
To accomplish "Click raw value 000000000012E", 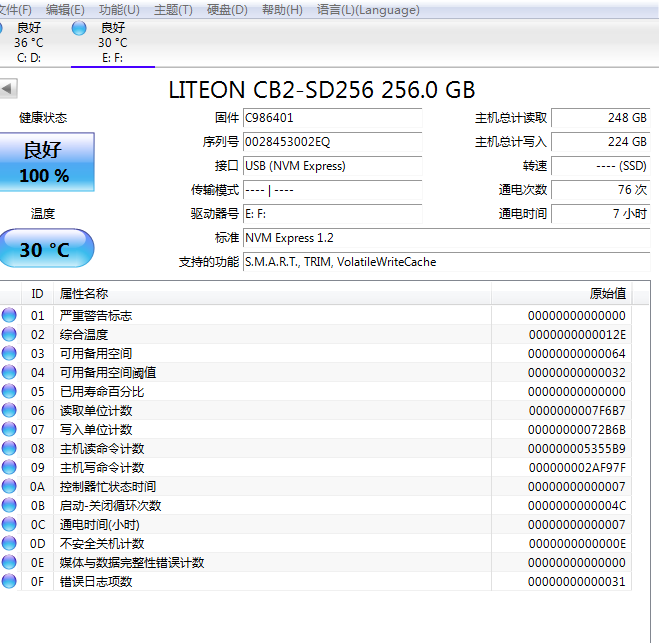I will 577,335.
